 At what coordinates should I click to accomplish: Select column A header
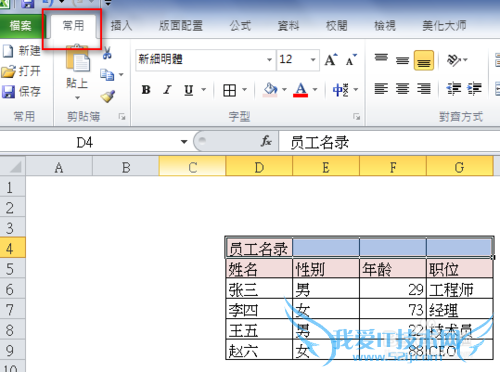click(59, 167)
